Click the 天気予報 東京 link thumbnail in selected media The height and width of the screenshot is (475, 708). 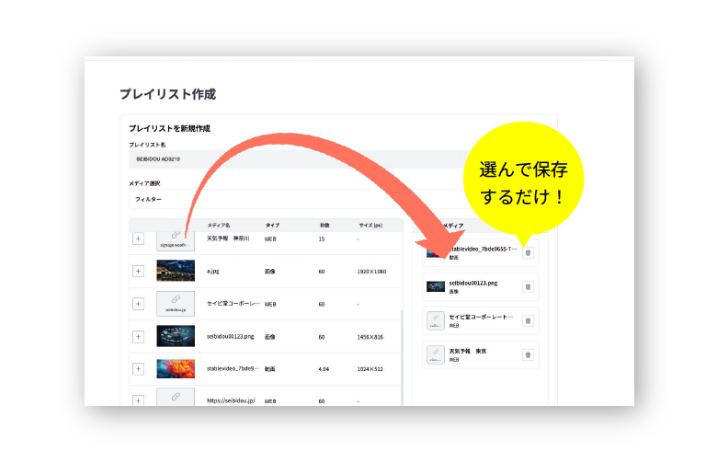coord(436,355)
